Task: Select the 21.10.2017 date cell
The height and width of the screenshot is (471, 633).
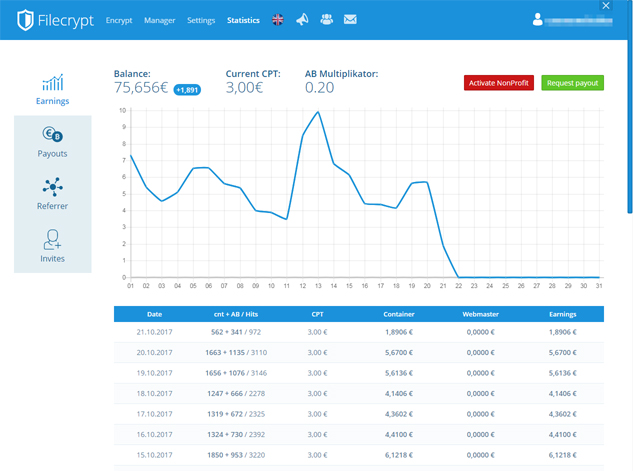Action: click(x=154, y=332)
